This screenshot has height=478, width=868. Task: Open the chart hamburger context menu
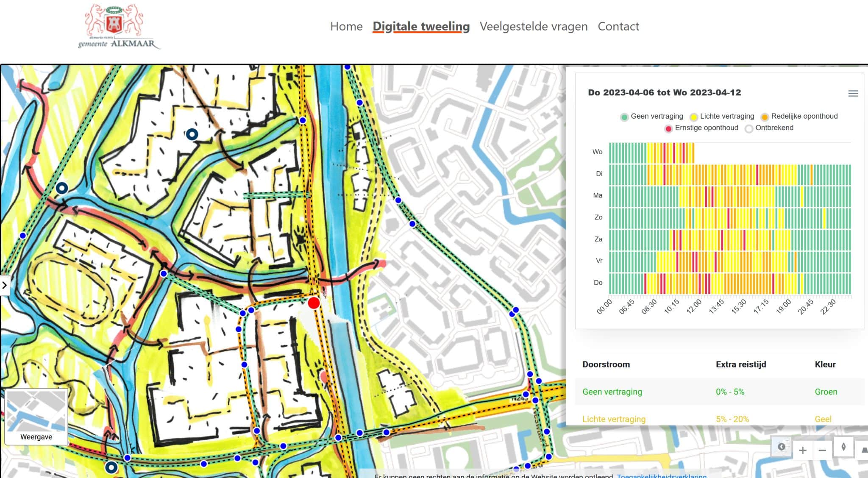click(853, 93)
